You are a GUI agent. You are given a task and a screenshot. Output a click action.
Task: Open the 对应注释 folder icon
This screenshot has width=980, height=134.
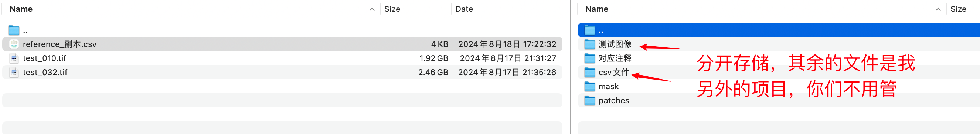coord(590,58)
